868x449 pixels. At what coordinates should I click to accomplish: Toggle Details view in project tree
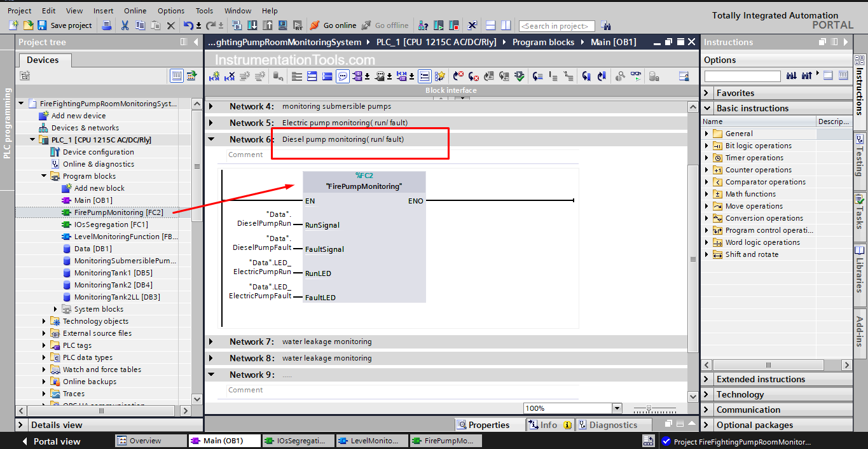tap(22, 425)
